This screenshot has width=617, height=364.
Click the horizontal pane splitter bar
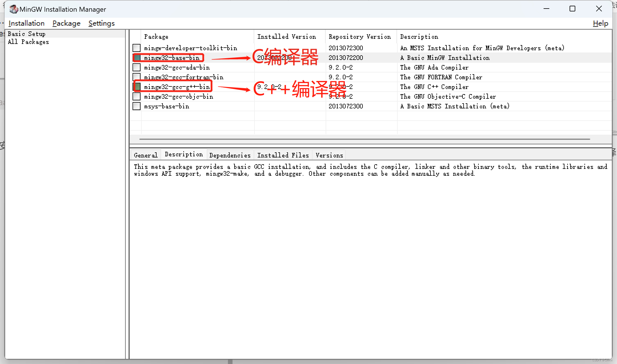tap(370, 146)
